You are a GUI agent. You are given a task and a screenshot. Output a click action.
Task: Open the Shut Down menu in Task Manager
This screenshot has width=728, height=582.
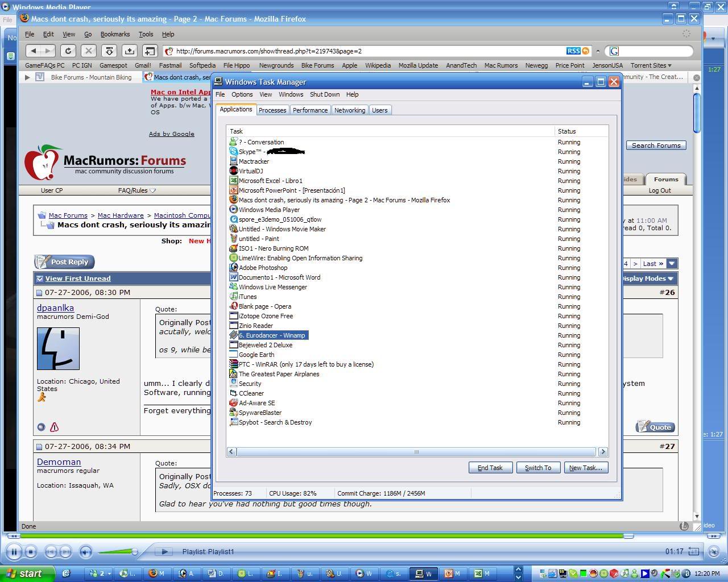point(325,94)
